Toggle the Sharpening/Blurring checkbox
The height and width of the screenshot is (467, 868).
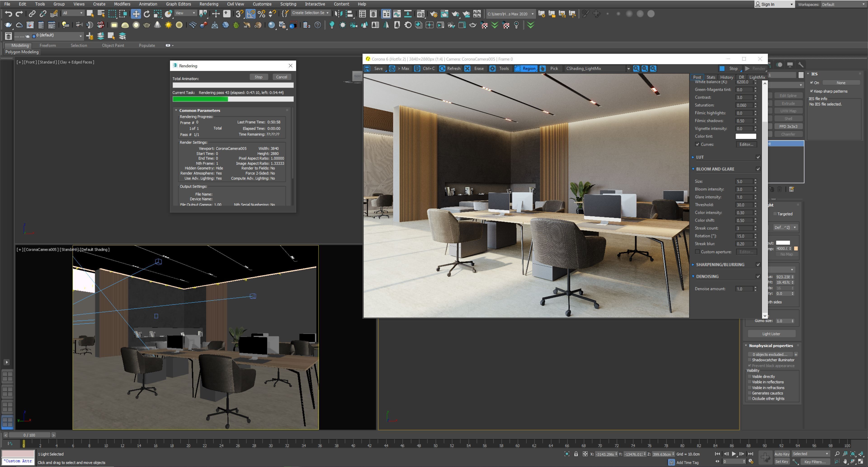758,265
